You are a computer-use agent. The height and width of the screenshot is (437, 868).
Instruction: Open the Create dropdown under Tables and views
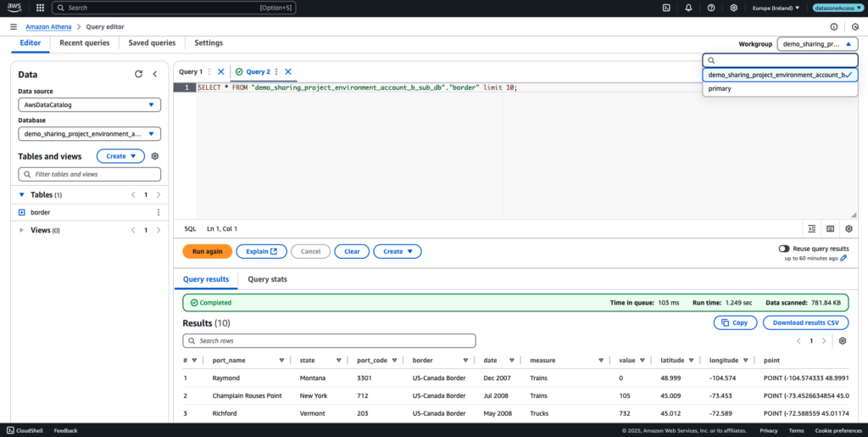120,156
